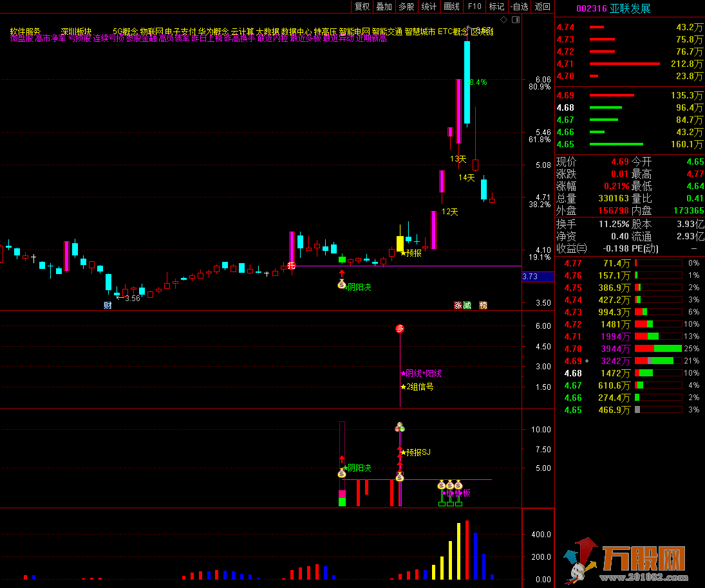Click the 现价 4.69 value

pos(619,161)
